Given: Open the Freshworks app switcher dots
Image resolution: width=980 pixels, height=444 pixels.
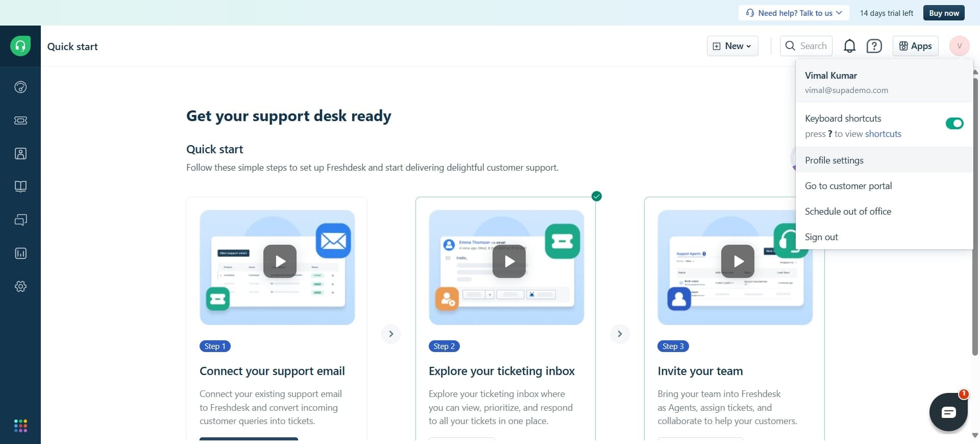Looking at the screenshot, I should tap(20, 426).
